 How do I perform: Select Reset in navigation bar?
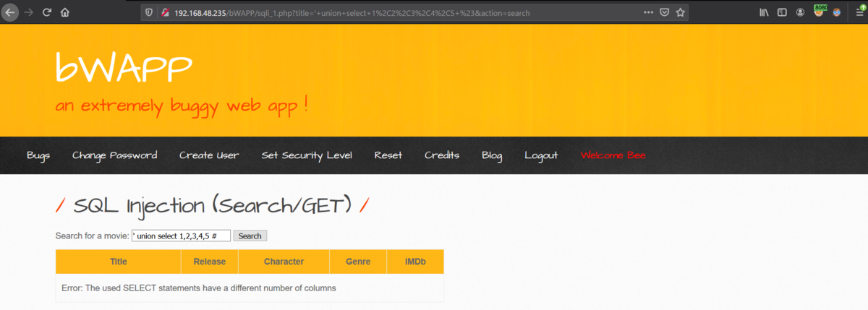coord(388,155)
